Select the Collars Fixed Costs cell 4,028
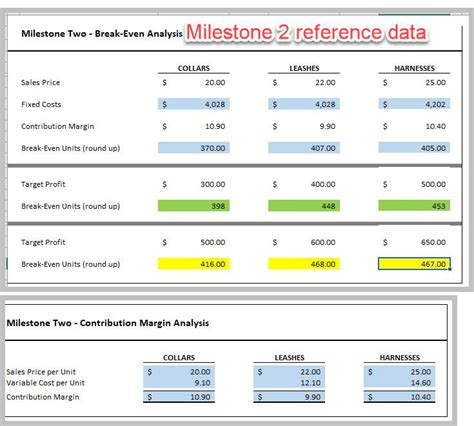Image resolution: width=474 pixels, height=426 pixels. click(194, 104)
